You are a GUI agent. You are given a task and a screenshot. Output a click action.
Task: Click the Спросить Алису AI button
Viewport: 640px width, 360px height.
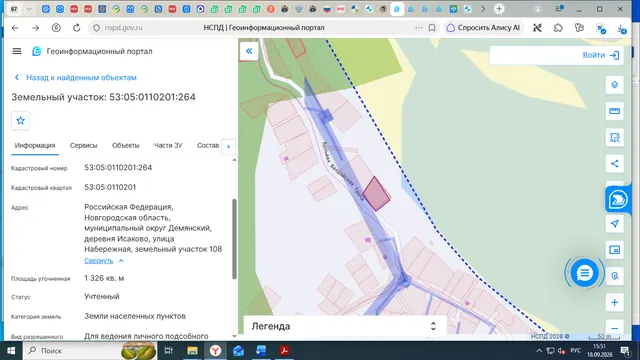tap(483, 28)
